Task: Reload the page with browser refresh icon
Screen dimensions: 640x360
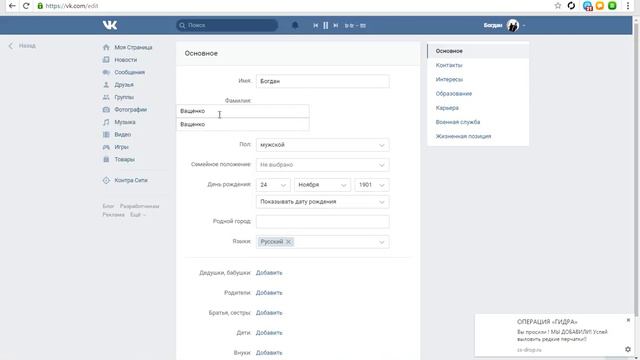Action: point(26,6)
